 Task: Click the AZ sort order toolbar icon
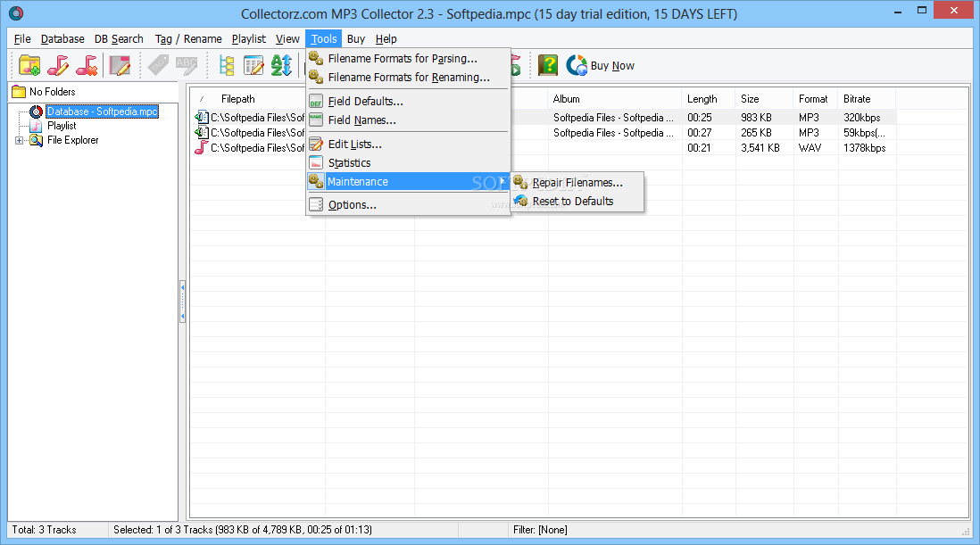pyautogui.click(x=281, y=65)
